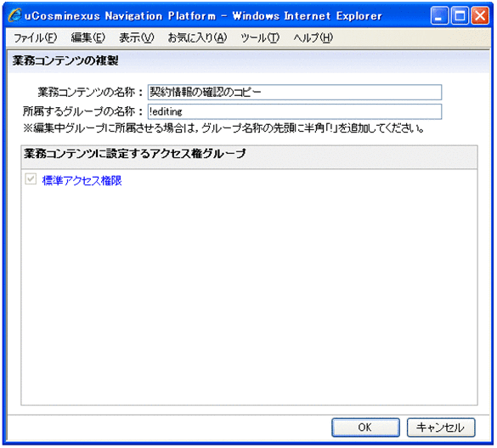497x448 pixels.
Task: Open the ファイル(F) menu
Action: click(x=35, y=37)
